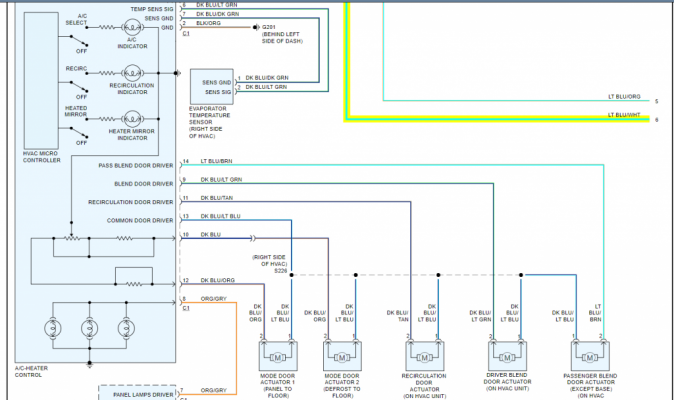Select the Panel Lamps Driver box
Viewport: 674px width, 400px height.
(x=137, y=393)
